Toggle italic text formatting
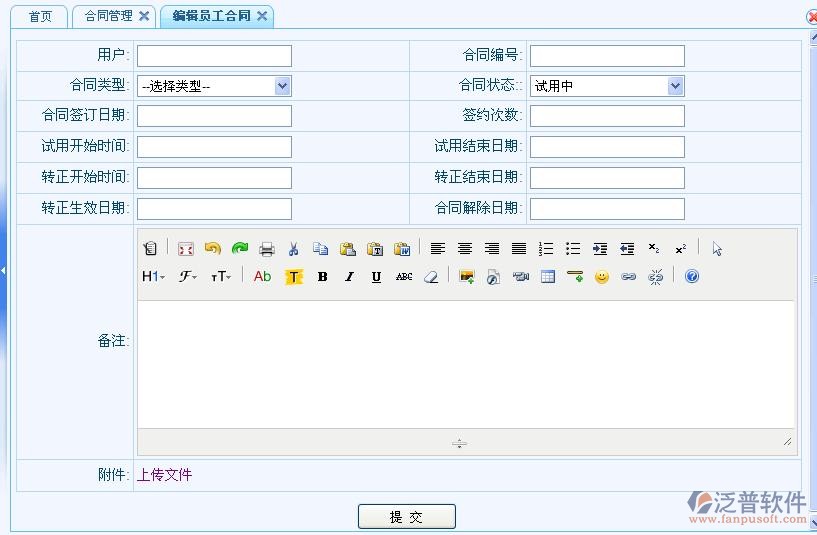The width and height of the screenshot is (817, 535). [349, 277]
